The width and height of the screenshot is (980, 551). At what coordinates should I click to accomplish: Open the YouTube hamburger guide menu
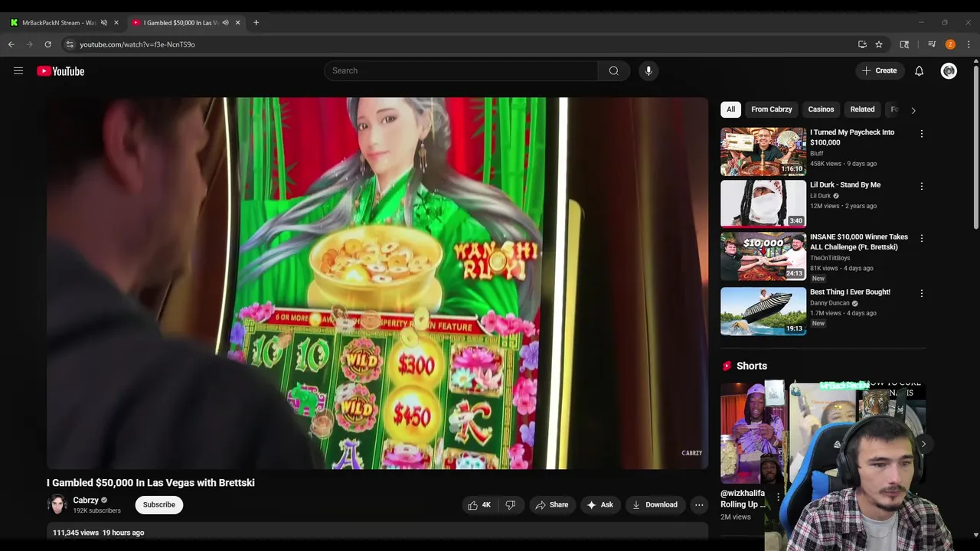(x=18, y=71)
